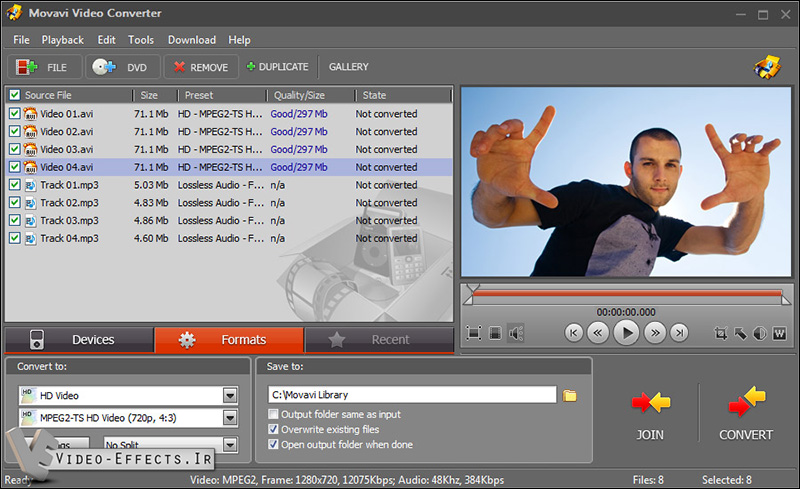
Task: Switch to the Formats tab
Action: [x=229, y=340]
